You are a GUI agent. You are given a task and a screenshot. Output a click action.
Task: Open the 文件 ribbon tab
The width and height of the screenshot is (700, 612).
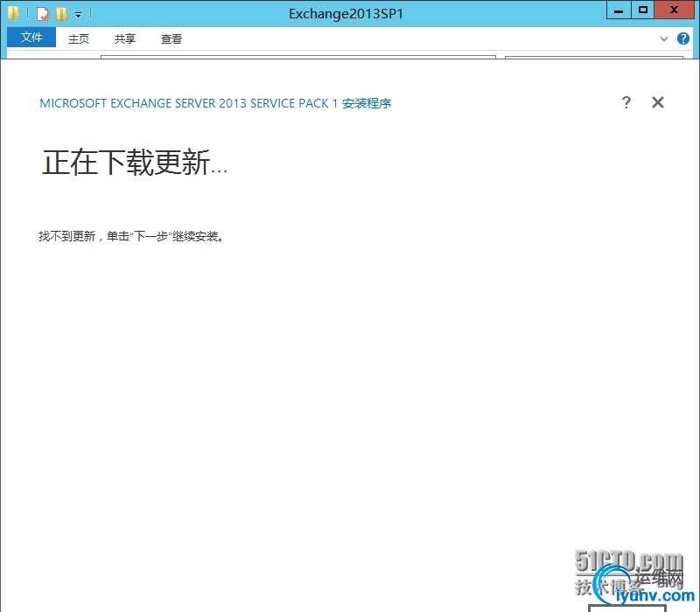pos(31,38)
